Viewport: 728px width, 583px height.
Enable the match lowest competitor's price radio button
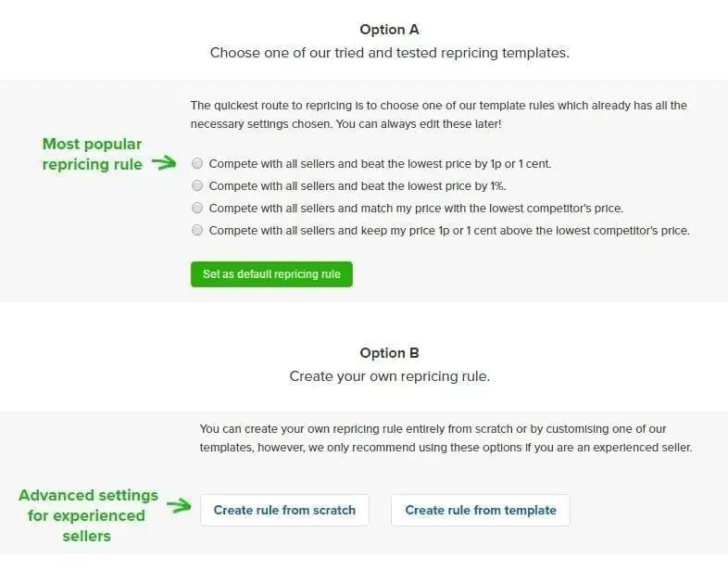tap(197, 209)
